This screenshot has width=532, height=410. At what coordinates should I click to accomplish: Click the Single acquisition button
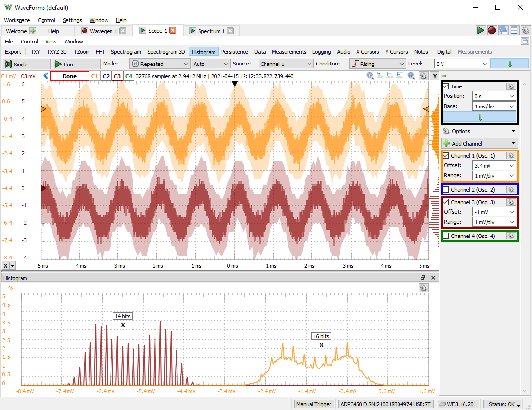pos(27,64)
